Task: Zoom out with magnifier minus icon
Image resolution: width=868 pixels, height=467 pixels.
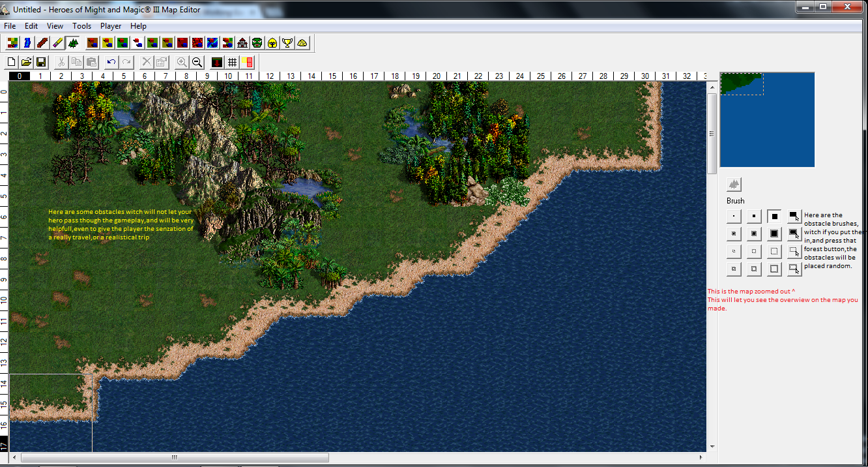Action: coord(197,62)
